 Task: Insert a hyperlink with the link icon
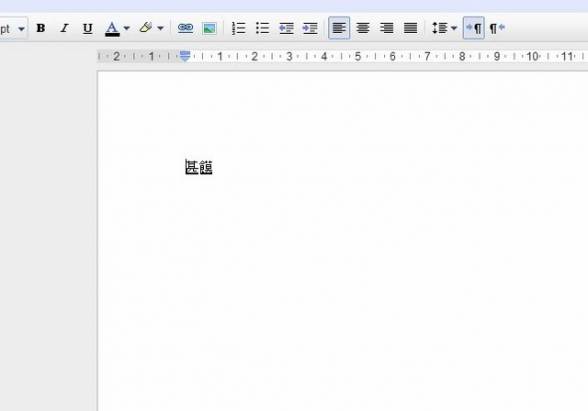(x=185, y=28)
